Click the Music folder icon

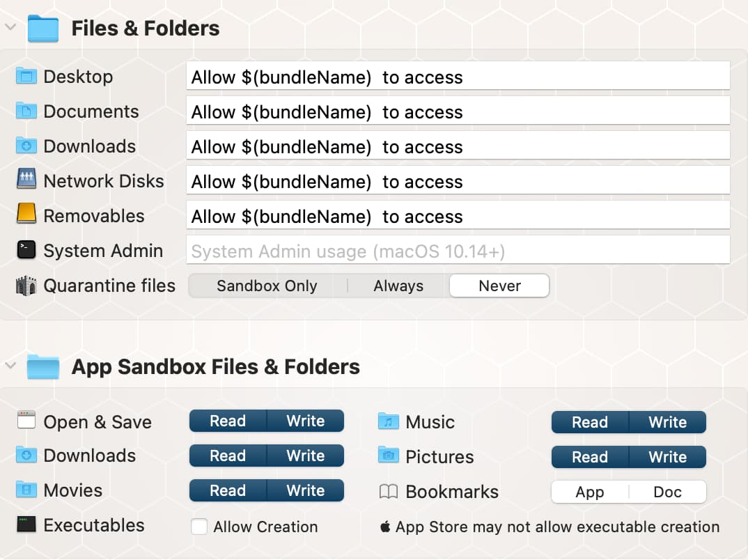[388, 421]
